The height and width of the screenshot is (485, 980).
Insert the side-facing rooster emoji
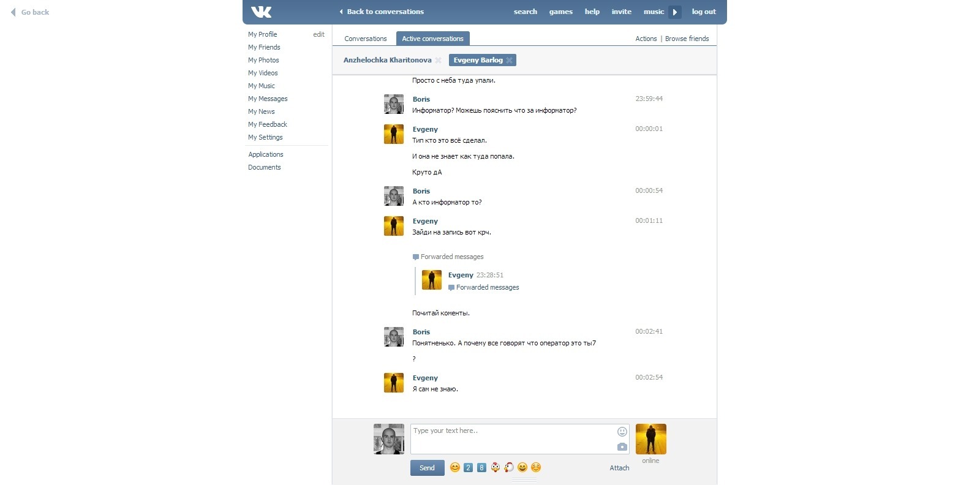[x=508, y=467]
